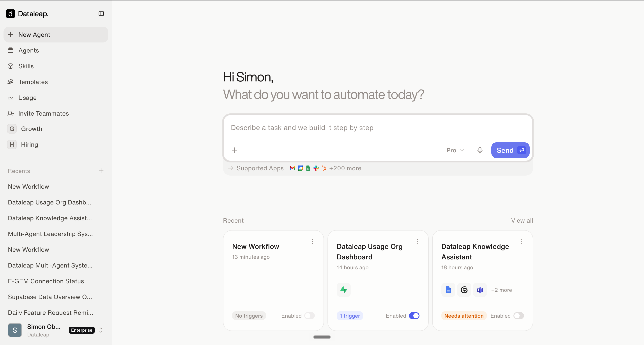This screenshot has height=345, width=644.
Task: Click the spiral app icon on Knowledge Assistant card
Action: coord(464,290)
